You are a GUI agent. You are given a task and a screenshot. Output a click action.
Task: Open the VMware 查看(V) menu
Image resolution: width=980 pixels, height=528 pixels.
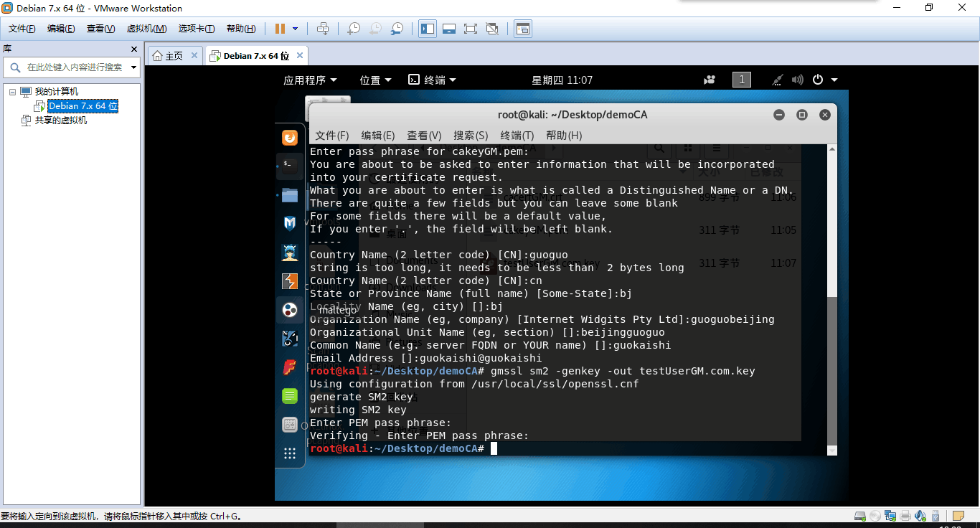coord(100,29)
